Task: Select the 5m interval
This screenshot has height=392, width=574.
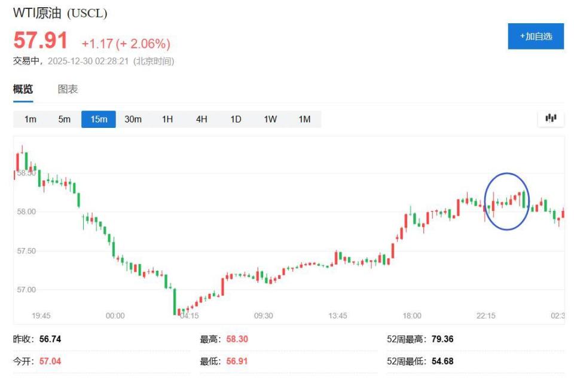Action: [64, 119]
